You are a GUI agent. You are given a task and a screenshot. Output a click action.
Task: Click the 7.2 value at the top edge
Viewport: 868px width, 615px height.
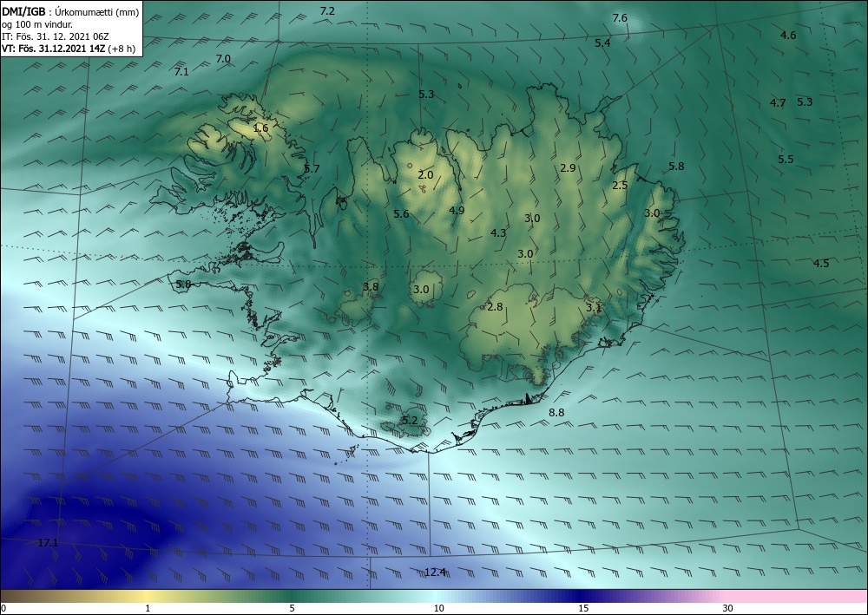coord(328,10)
